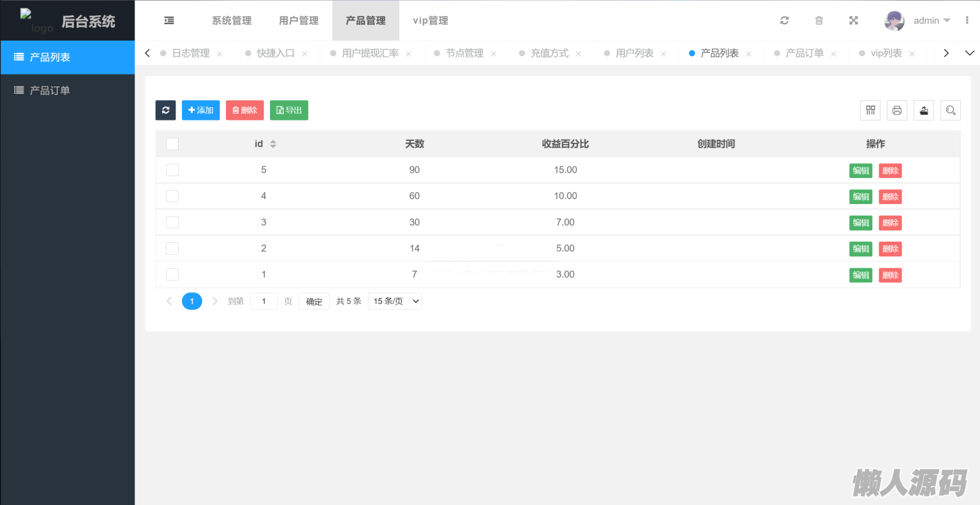The image size is (980, 505).
Task: Click the table export icon beside print
Action: (x=923, y=110)
